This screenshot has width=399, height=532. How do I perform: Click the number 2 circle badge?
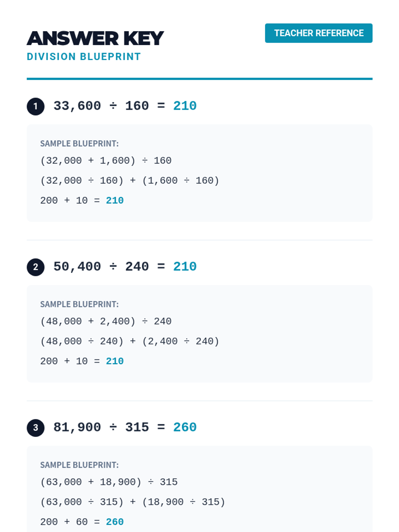[36, 267]
